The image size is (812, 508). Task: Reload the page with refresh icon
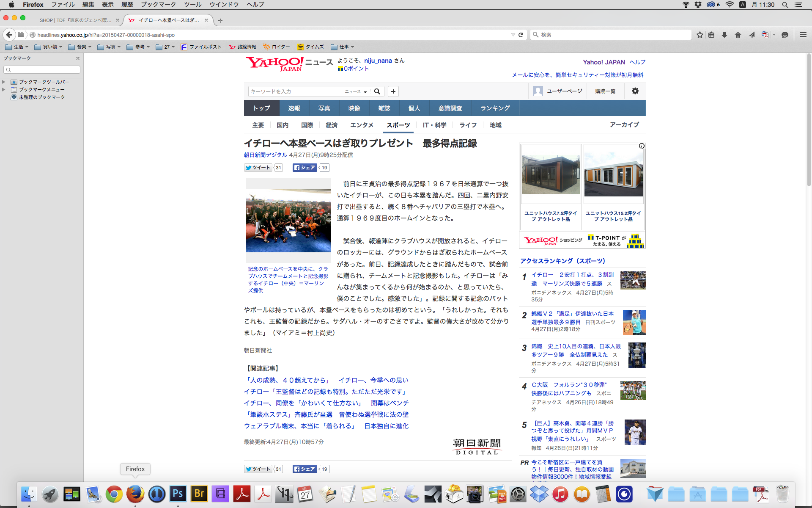(x=521, y=35)
